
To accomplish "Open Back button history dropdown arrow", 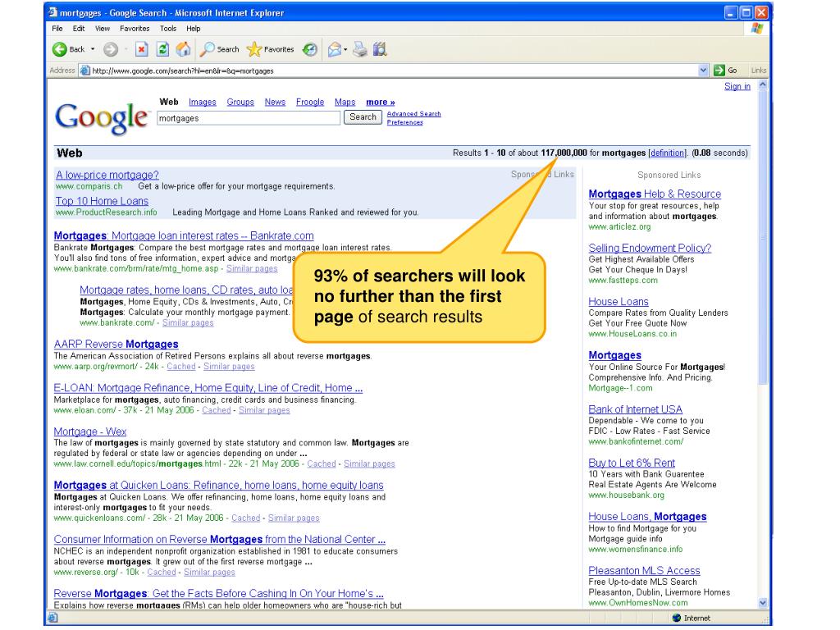I will tap(92, 49).
